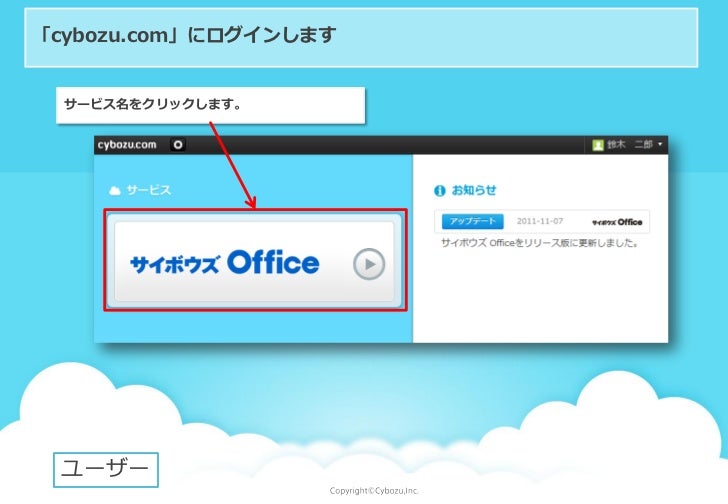Open the user avatar icon in header
Viewport: 728px width, 504px height.
tap(598, 145)
